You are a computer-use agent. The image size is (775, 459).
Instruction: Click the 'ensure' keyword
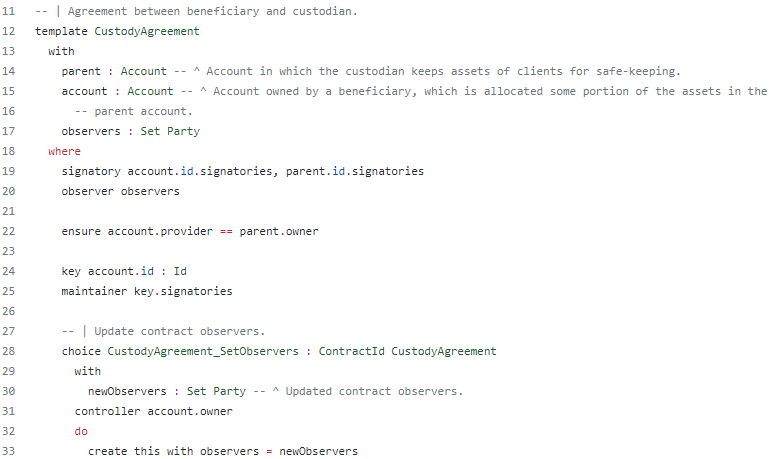pos(81,231)
